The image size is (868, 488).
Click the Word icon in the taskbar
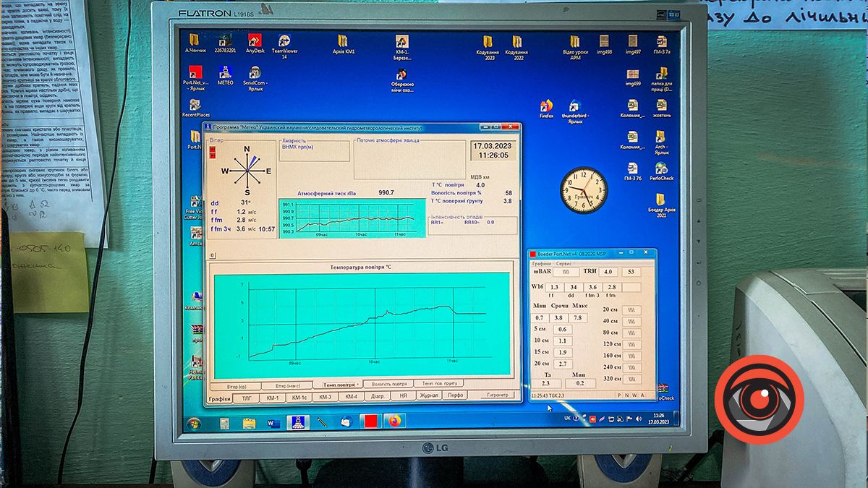point(273,422)
